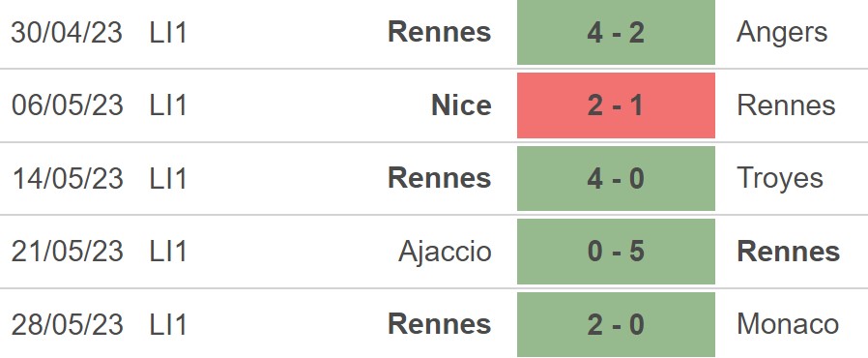Open the Monaco team link
The height and width of the screenshot is (358, 868).
[788, 325]
